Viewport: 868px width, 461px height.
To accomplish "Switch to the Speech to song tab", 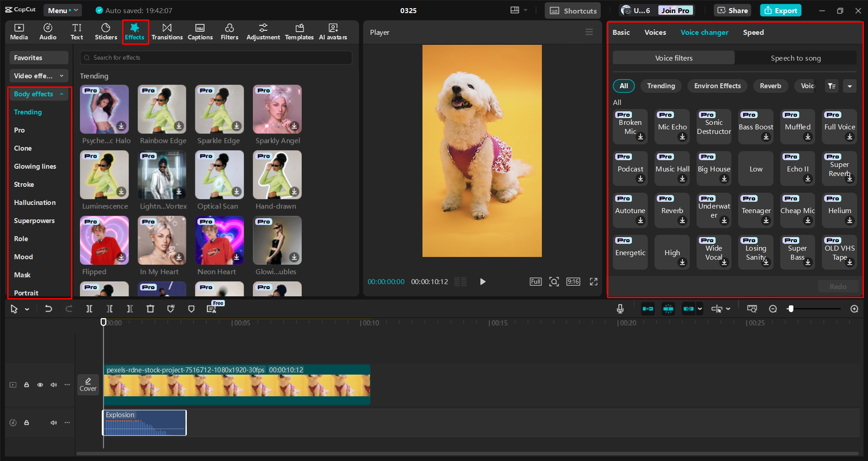I will (795, 58).
